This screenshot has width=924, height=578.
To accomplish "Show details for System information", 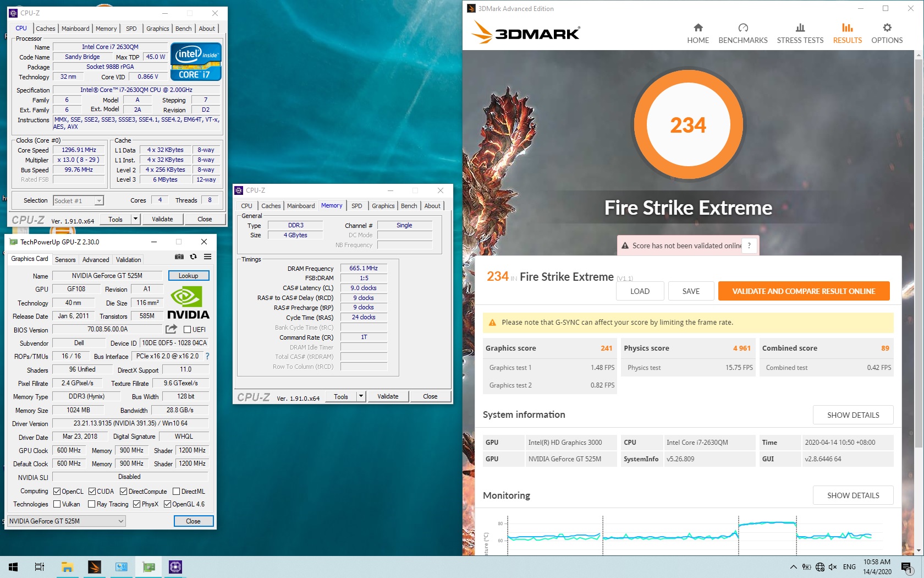I will [x=853, y=415].
